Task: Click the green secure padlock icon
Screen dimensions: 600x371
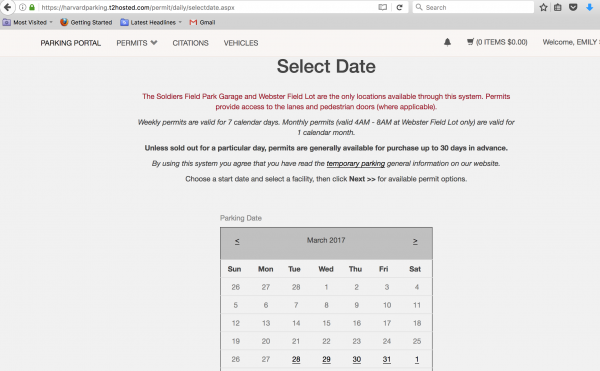Action: click(32, 7)
